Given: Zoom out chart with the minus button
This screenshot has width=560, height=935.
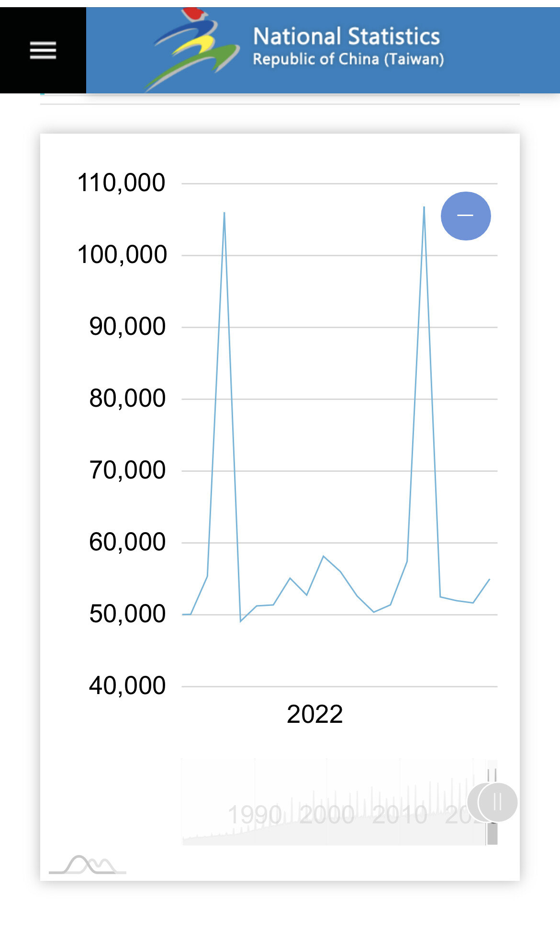Looking at the screenshot, I should point(465,216).
